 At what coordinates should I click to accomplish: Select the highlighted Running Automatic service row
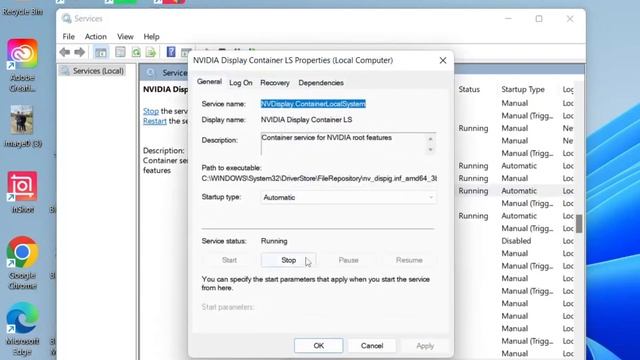[515, 191]
